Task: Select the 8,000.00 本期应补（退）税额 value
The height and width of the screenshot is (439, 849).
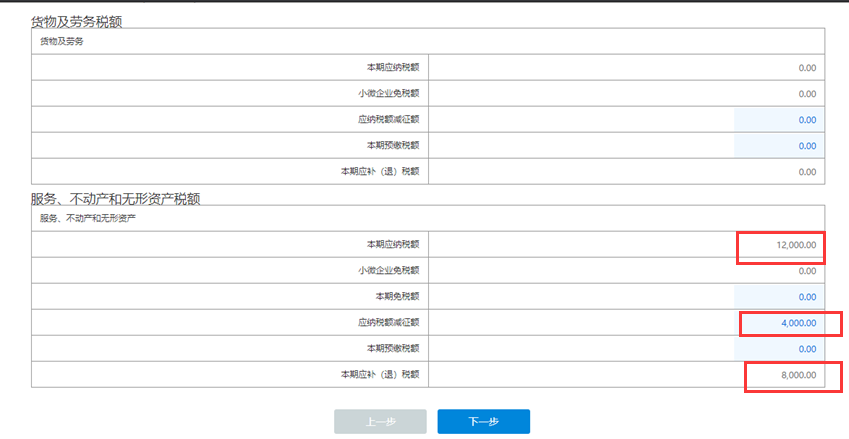Action: pyautogui.click(x=799, y=375)
